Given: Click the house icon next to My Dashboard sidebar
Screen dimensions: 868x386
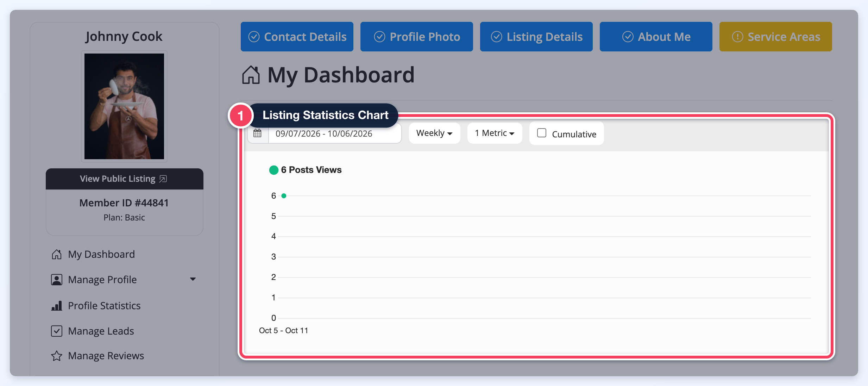Looking at the screenshot, I should pos(57,254).
